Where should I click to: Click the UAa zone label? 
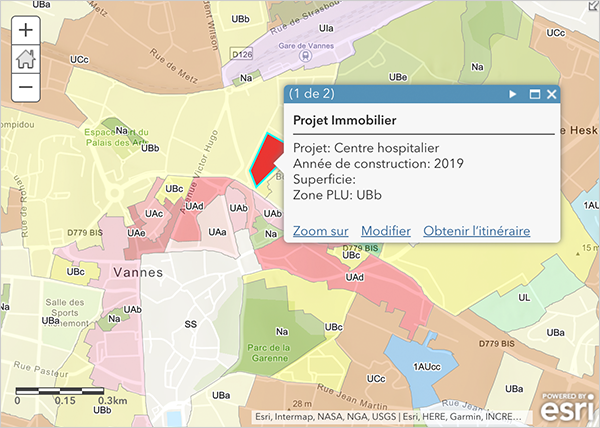217,232
